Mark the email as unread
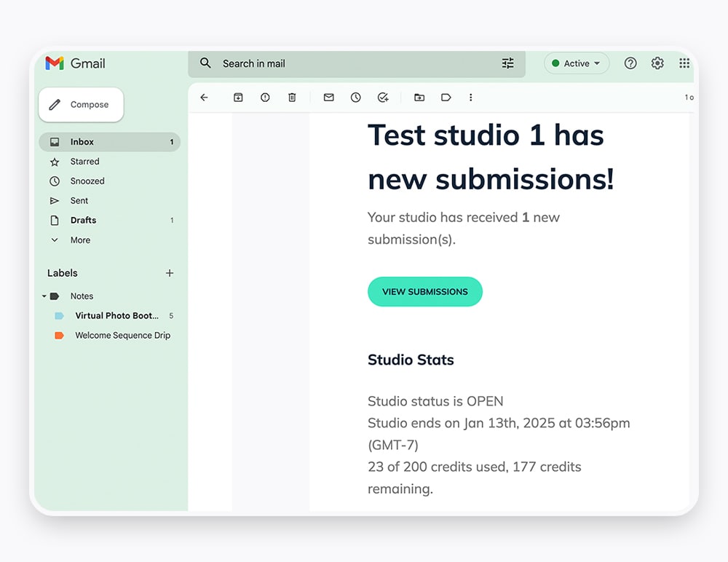This screenshot has width=728, height=562. tap(328, 97)
